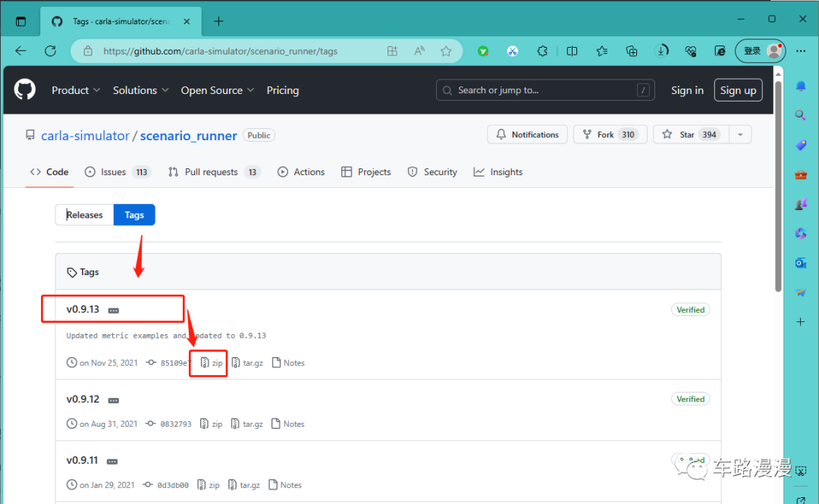
Task: Expand v0.9.12 tag message ellipsis
Action: pos(113,400)
